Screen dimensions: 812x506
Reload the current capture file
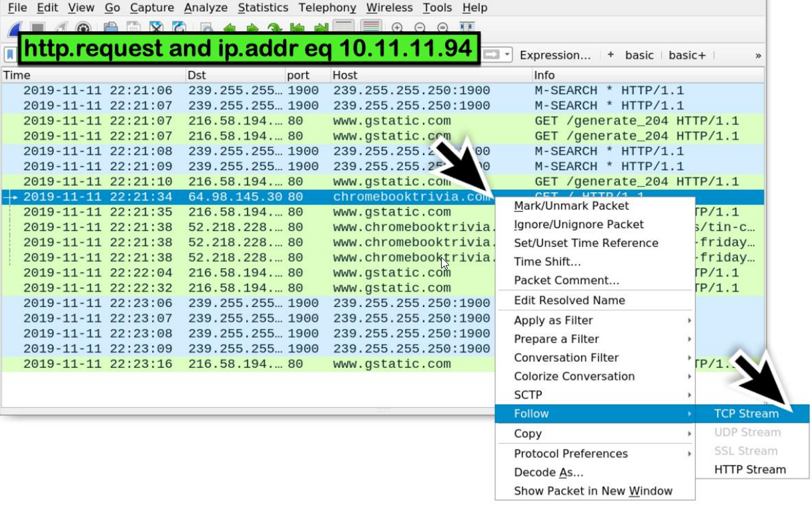[x=179, y=27]
